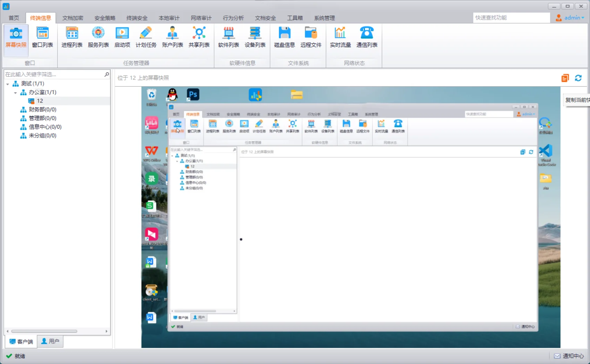Click the scrollbar's right arrow in tree panel

(107, 331)
